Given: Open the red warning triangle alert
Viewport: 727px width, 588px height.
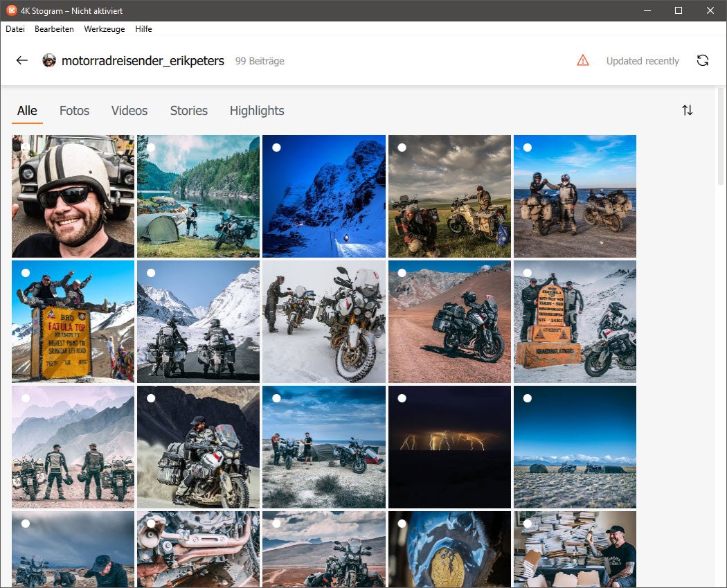Looking at the screenshot, I should (x=583, y=60).
